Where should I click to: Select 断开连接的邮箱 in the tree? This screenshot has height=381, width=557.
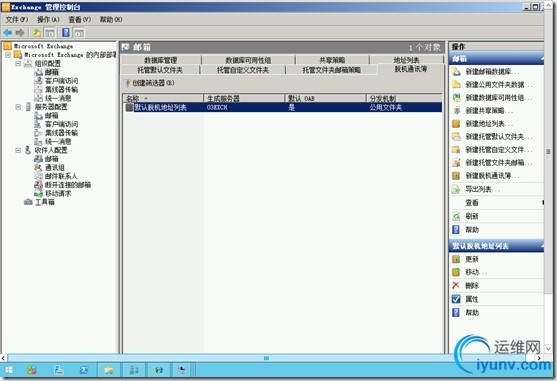67,185
